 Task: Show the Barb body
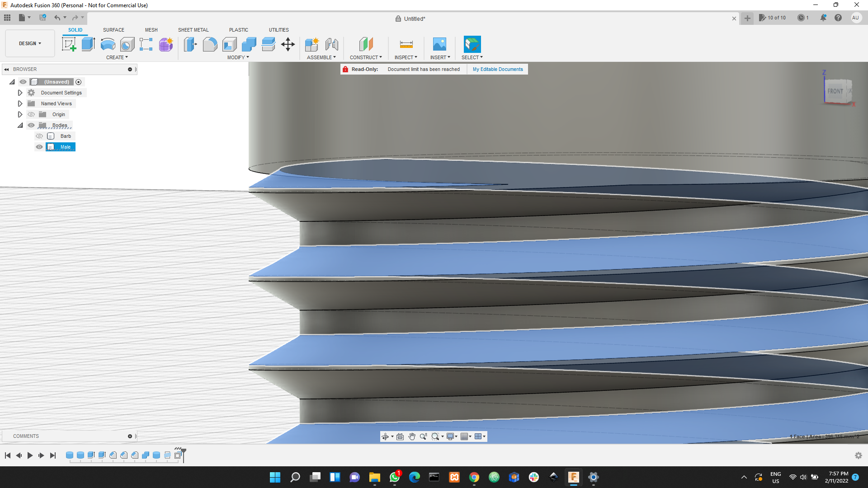(39, 136)
